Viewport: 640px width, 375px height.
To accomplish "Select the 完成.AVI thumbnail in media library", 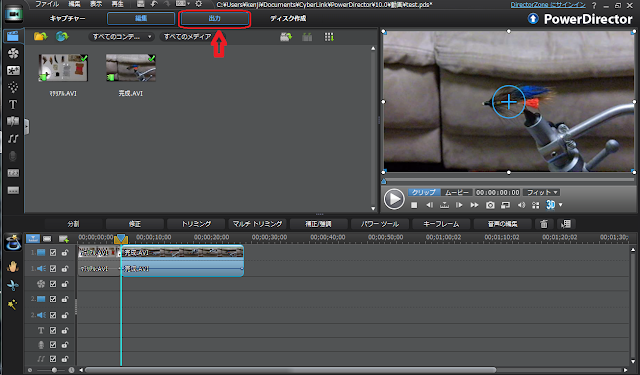I will coord(131,68).
